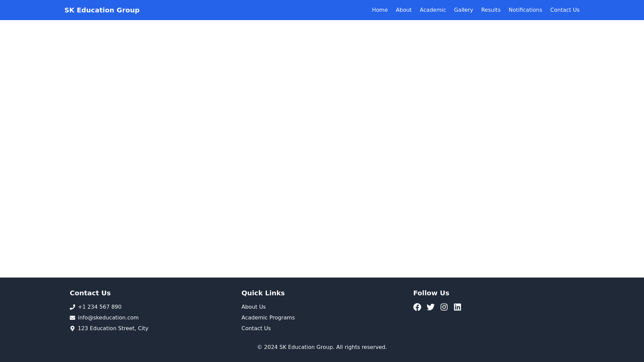Open the Gallery navigation link
Screen dimensions: 644x362
point(463,10)
